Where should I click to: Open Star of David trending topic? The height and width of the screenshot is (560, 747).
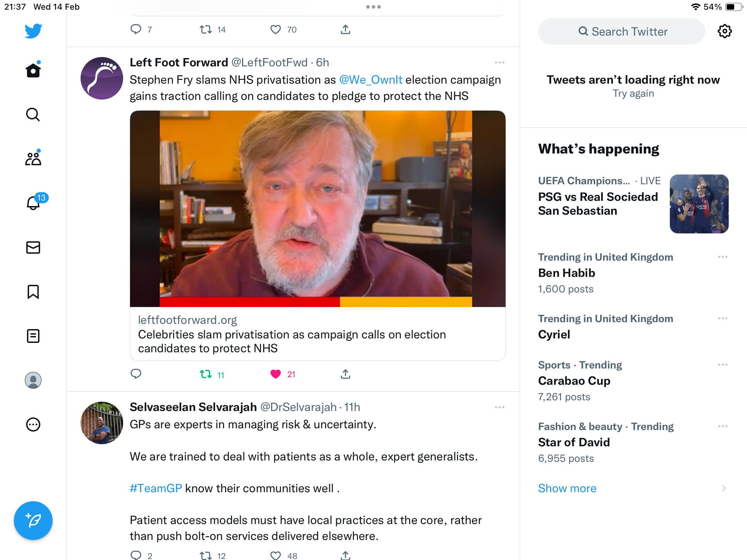[x=574, y=442]
